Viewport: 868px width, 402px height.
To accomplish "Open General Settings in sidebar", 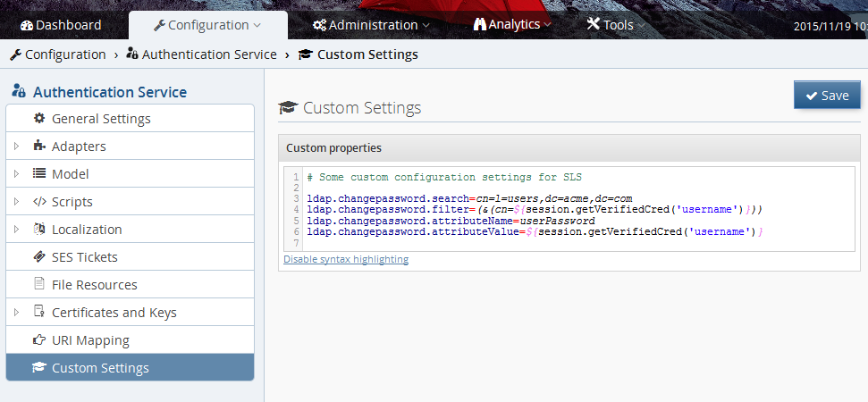I will coord(131,118).
